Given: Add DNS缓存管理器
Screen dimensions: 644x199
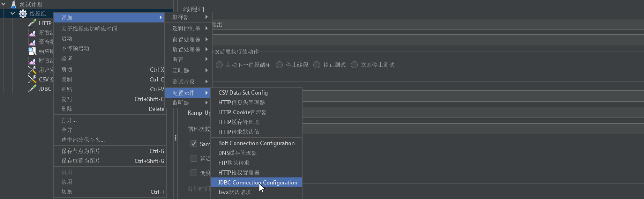Looking at the screenshot, I should [x=257, y=153].
